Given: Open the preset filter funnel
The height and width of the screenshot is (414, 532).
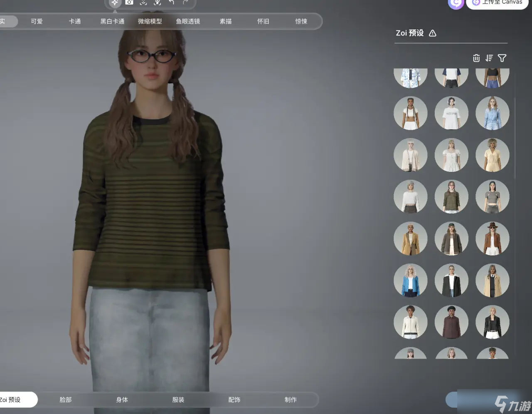Looking at the screenshot, I should click(502, 58).
